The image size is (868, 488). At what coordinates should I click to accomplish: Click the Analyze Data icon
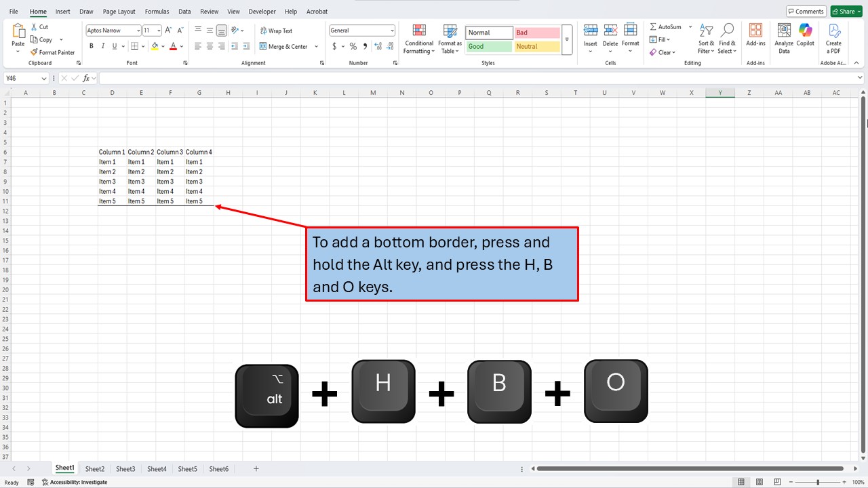click(x=783, y=37)
